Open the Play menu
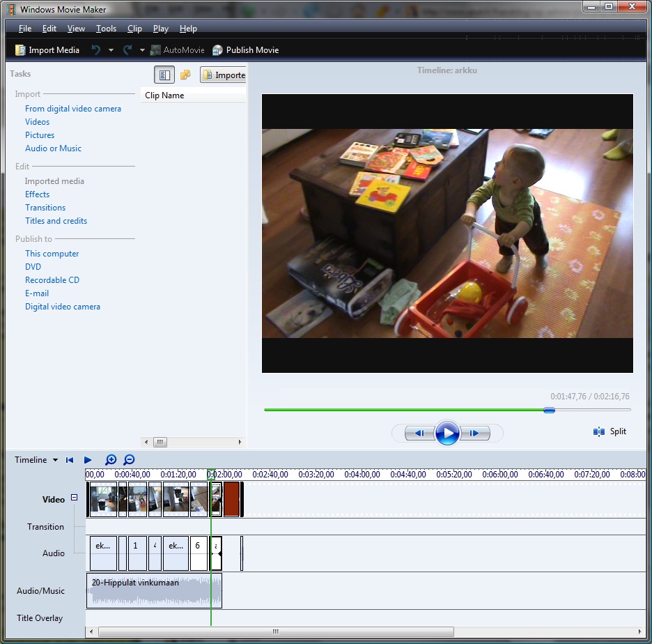Screen dimensions: 652x644 click(x=160, y=29)
